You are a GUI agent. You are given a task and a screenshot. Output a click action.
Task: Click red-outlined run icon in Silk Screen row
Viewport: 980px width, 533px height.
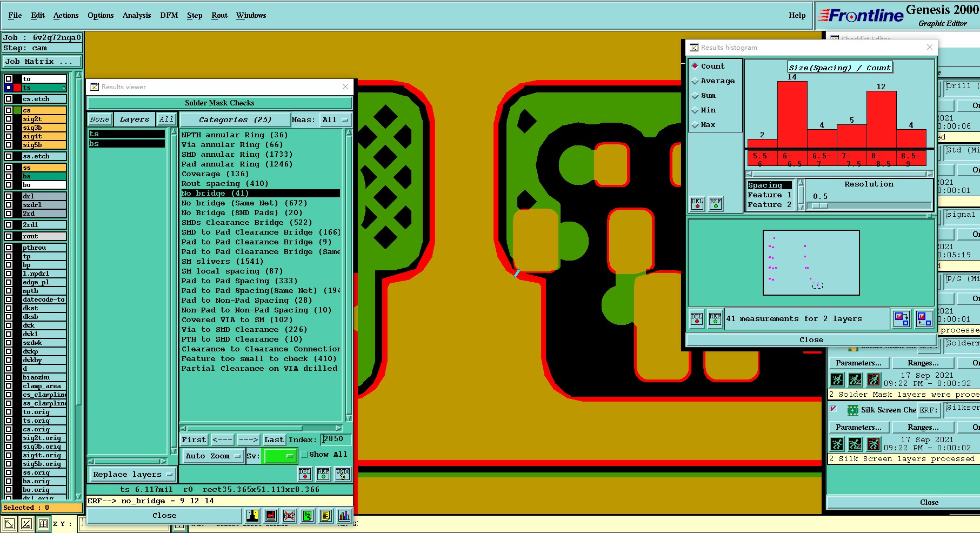[874, 444]
